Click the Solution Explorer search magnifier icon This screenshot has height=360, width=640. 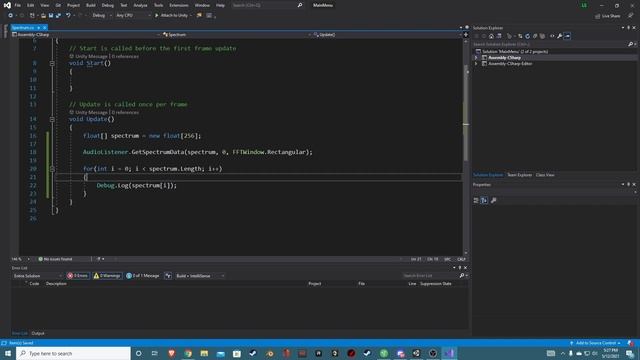(630, 44)
